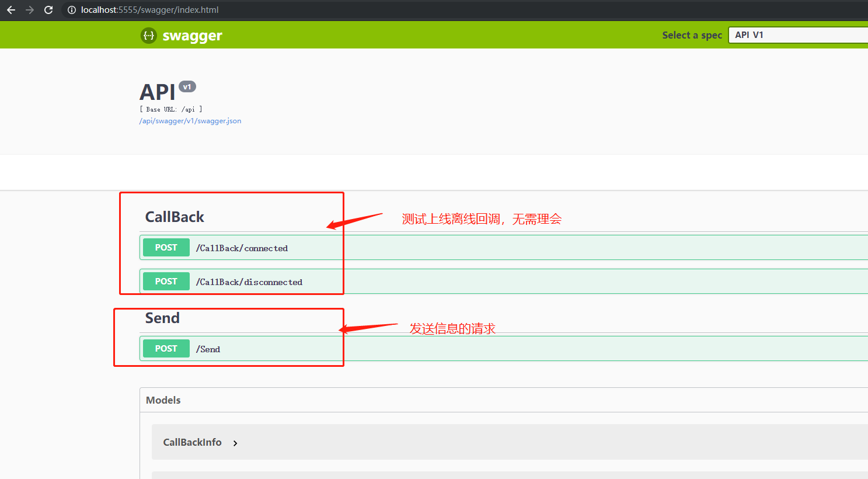868x479 pixels.
Task: Collapse the Send section header
Action: (x=162, y=318)
